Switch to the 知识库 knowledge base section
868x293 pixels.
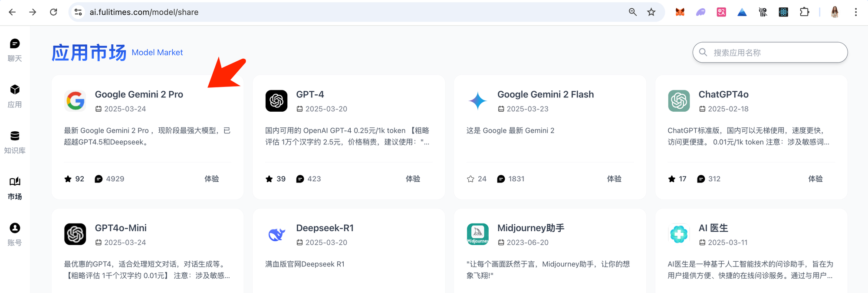[x=15, y=142]
